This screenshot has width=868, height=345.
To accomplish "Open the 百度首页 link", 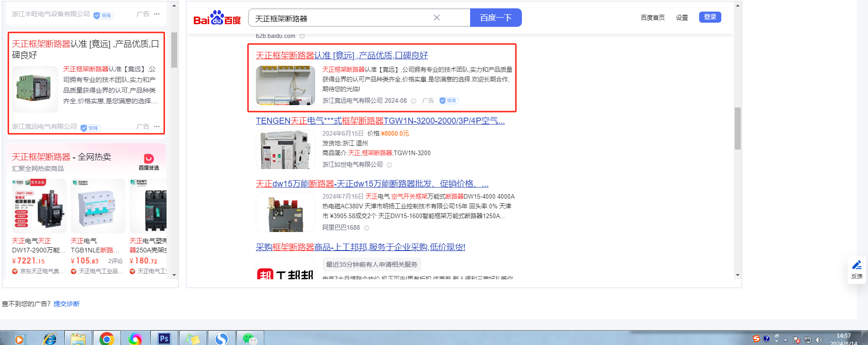I will point(652,18).
